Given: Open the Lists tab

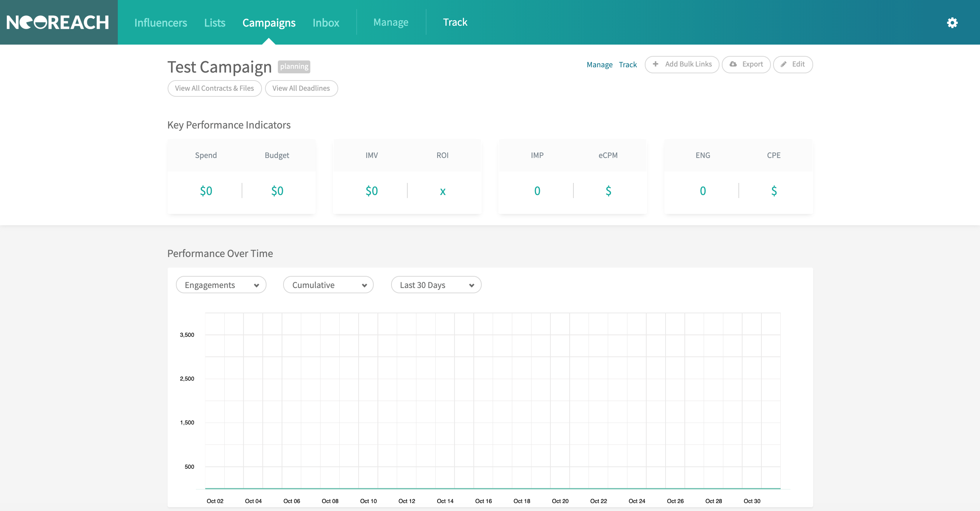Looking at the screenshot, I should click(214, 22).
